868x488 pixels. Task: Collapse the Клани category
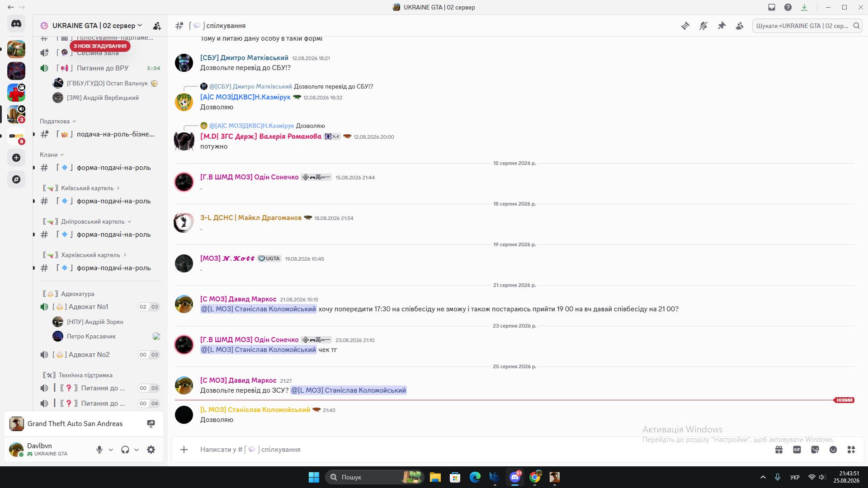click(x=52, y=155)
